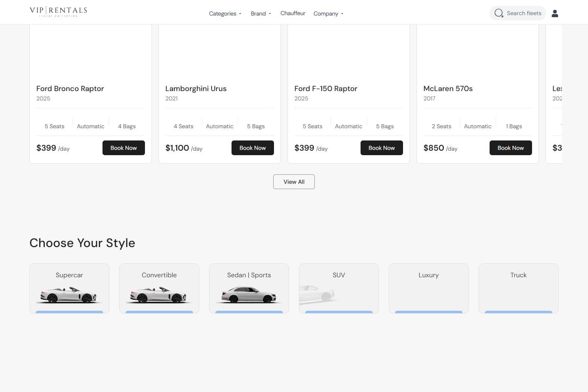Book the Ford Bronco Raptor now
The height and width of the screenshot is (392, 588).
pyautogui.click(x=124, y=148)
